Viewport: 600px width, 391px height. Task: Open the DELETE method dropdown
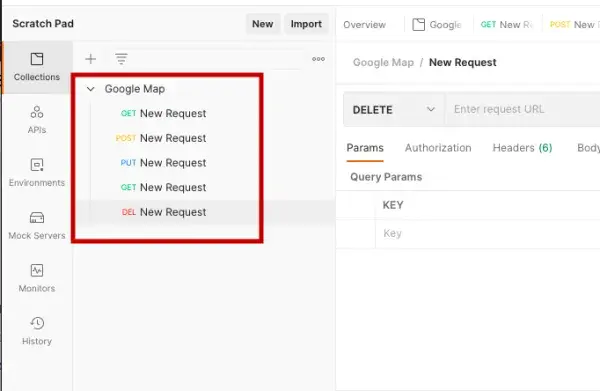click(394, 109)
